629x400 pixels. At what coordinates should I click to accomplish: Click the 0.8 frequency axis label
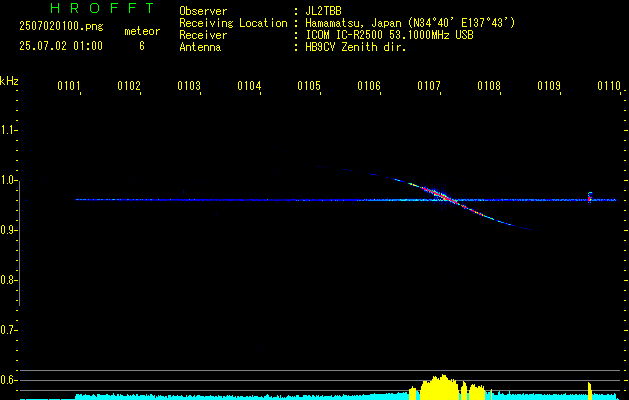click(x=8, y=280)
